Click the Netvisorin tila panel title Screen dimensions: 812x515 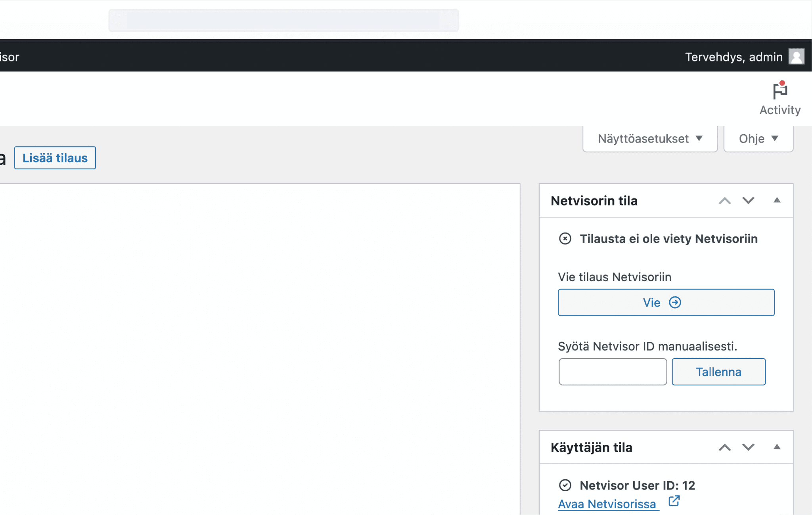coord(594,201)
